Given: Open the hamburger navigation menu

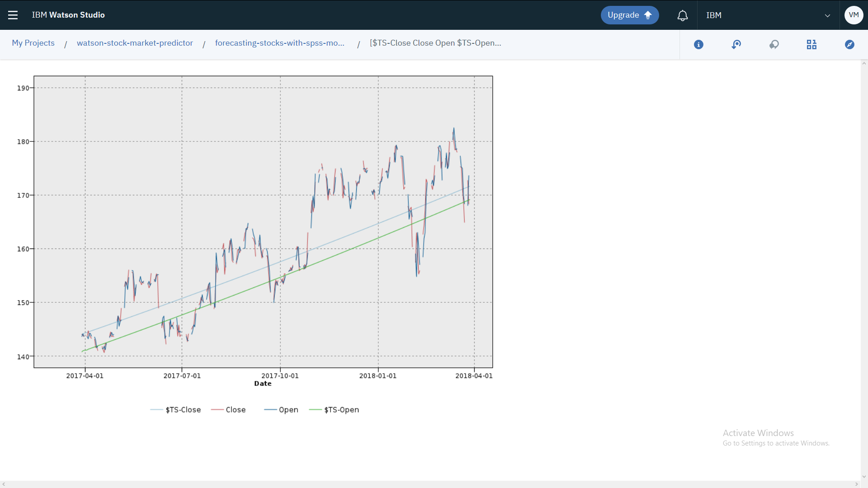Looking at the screenshot, I should (x=13, y=15).
